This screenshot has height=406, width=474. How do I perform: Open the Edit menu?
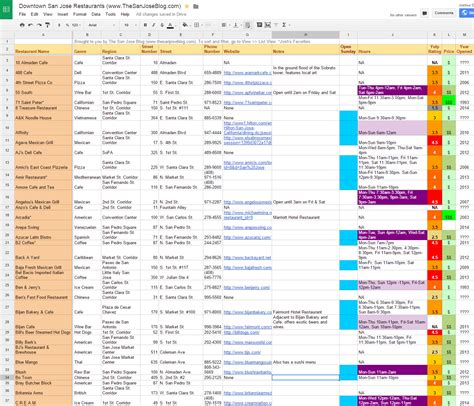tap(35, 14)
